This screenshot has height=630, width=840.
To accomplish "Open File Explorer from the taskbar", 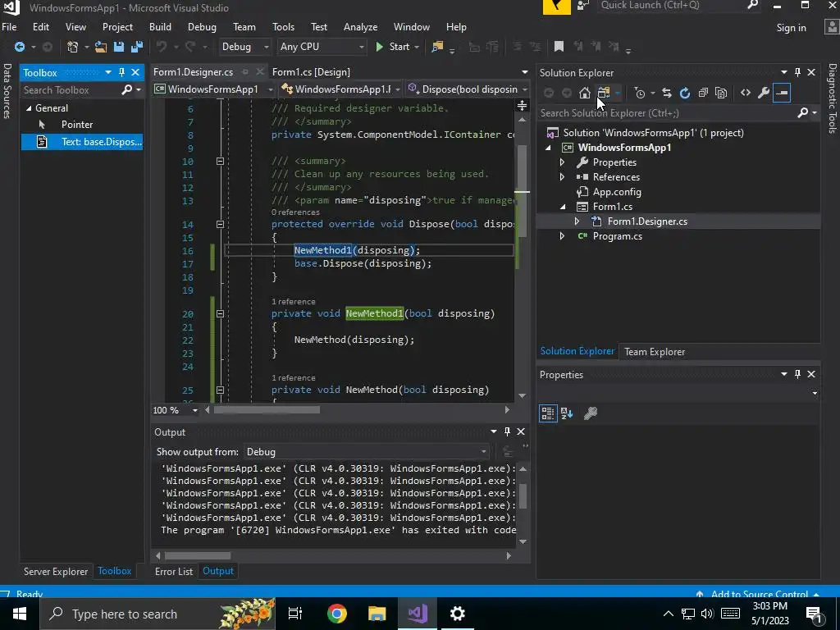I will pyautogui.click(x=377, y=614).
